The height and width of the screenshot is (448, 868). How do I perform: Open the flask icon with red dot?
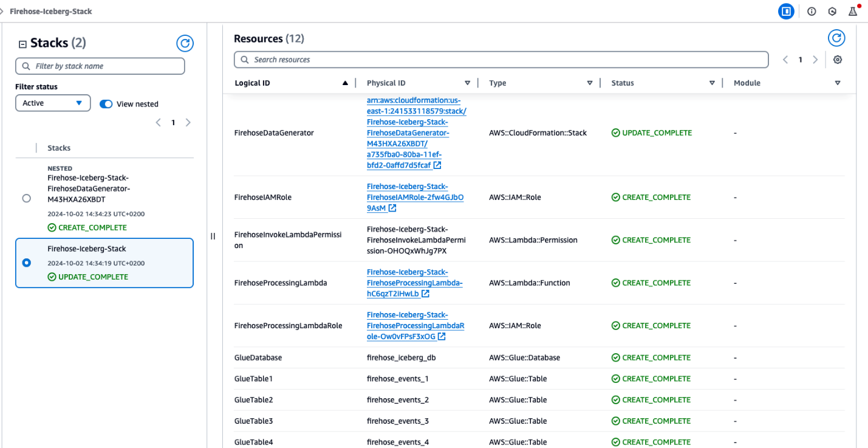click(853, 11)
